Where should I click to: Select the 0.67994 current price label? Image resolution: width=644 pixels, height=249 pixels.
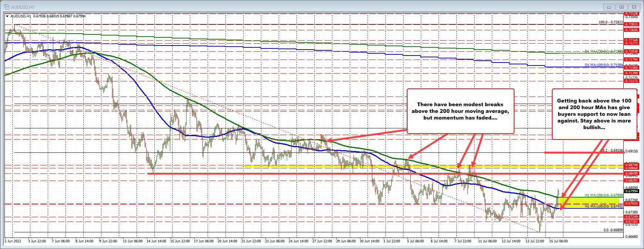631,191
